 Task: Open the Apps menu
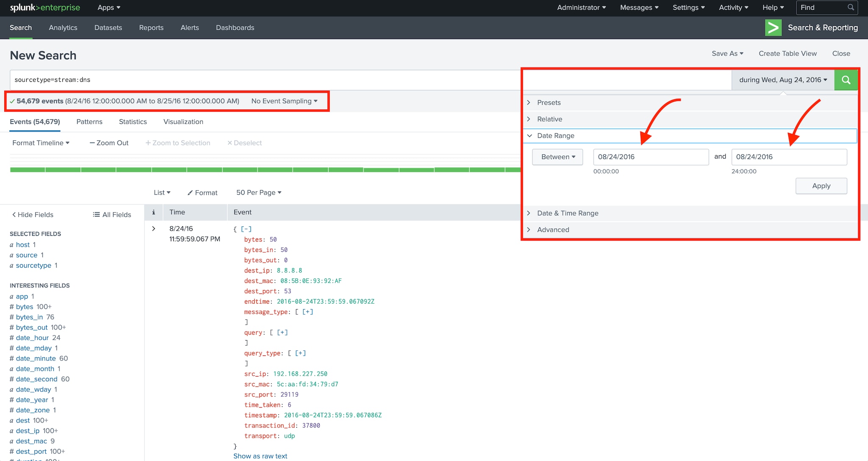pyautogui.click(x=109, y=8)
